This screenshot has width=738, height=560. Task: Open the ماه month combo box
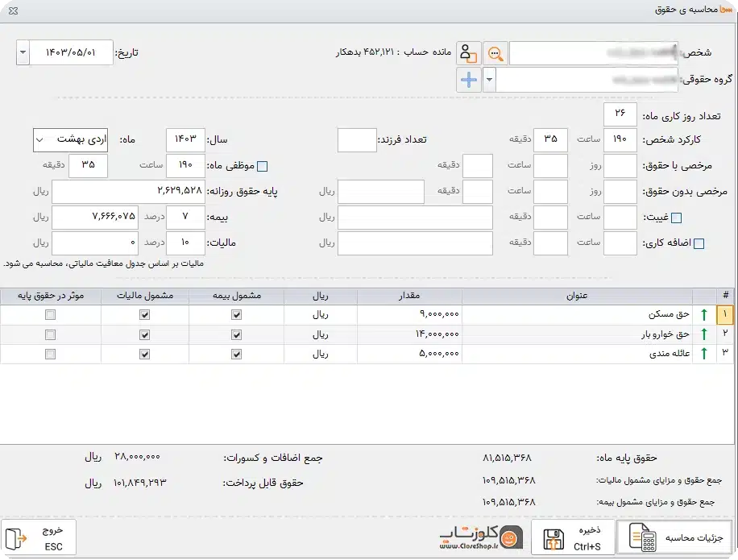click(70, 139)
